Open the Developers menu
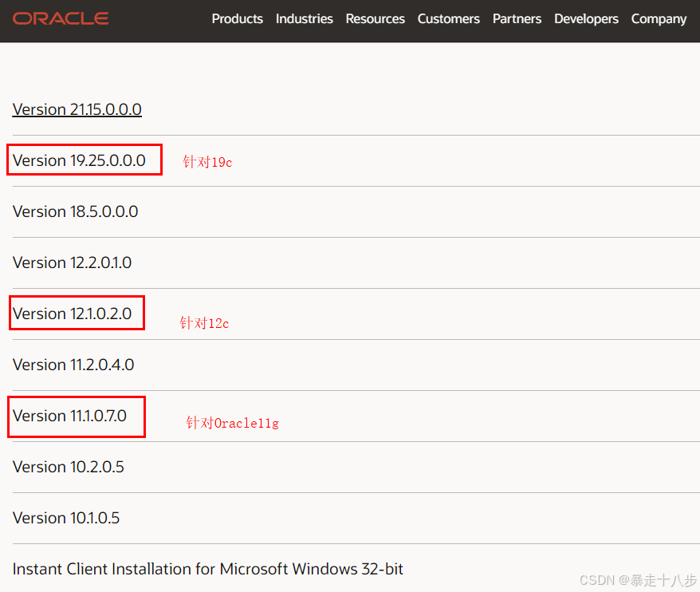Screen dimensions: 700x592 click(x=586, y=19)
